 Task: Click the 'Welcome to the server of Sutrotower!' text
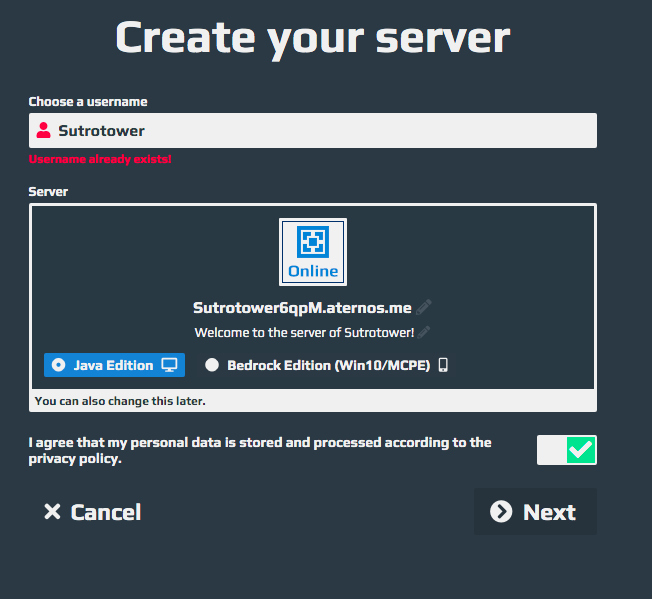[x=304, y=333]
